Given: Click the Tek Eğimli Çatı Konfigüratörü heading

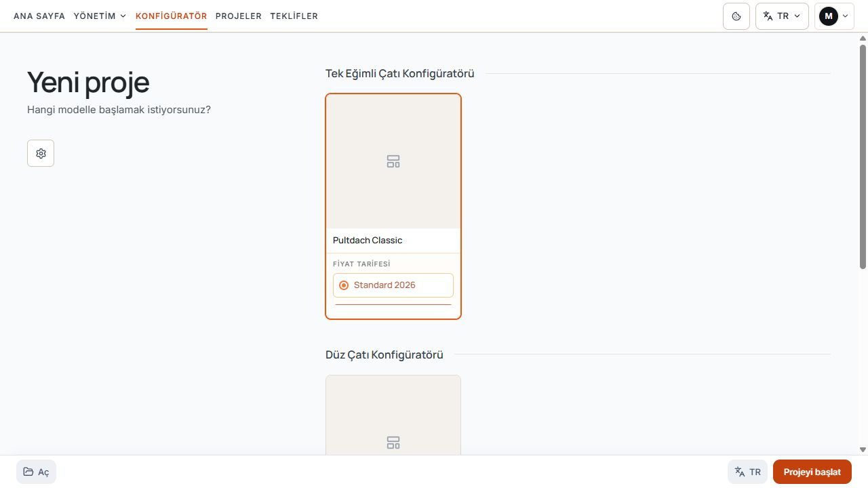Looking at the screenshot, I should point(400,73).
